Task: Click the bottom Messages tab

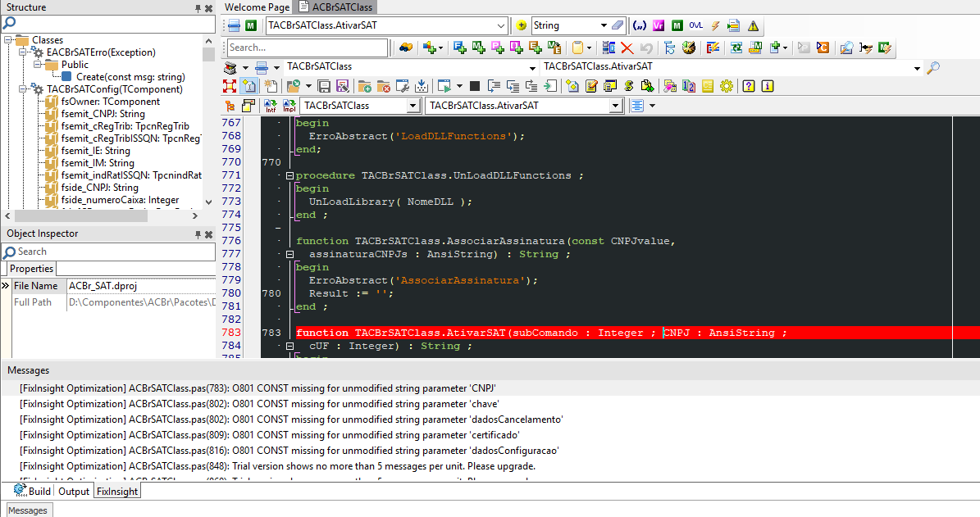Action: point(28,510)
